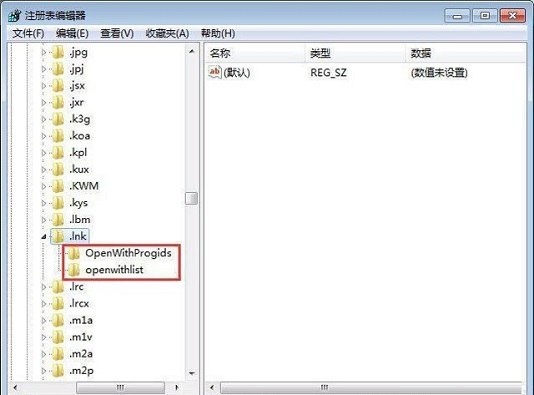Click value pane horizontal scrollbar thumb
The height and width of the screenshot is (395, 534).
pyautogui.click(x=371, y=388)
